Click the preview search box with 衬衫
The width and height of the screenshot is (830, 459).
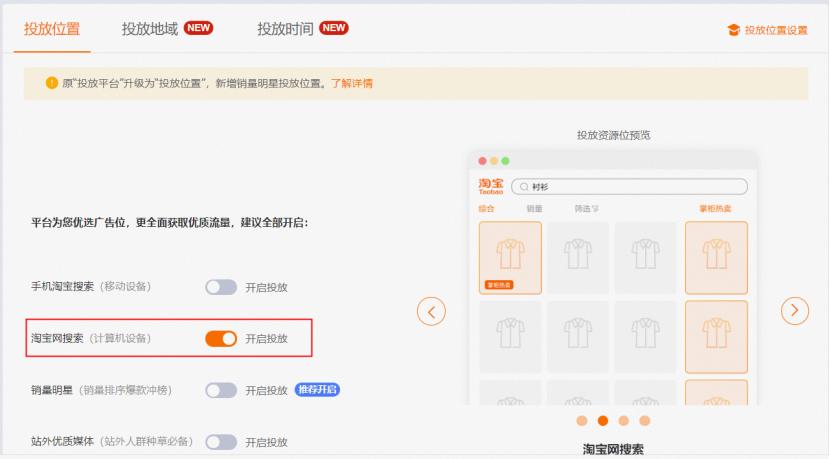[x=629, y=186]
